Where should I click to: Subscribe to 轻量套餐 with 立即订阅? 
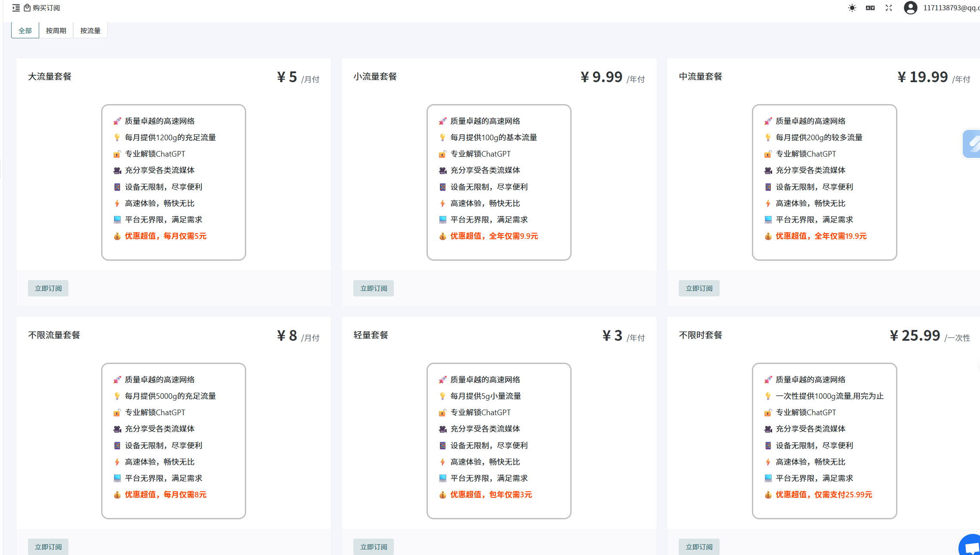click(x=374, y=547)
